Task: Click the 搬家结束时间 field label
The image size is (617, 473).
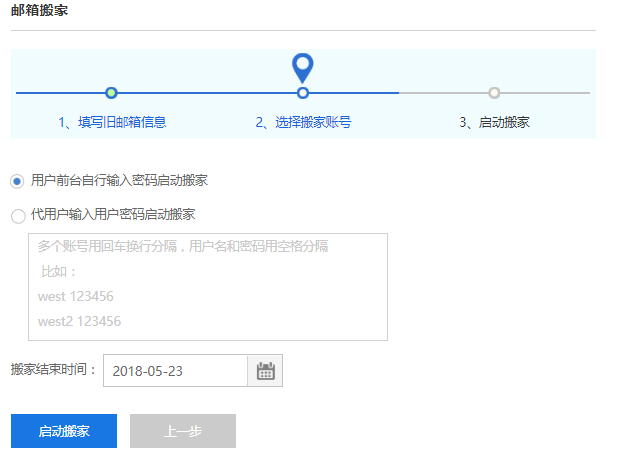Action: 54,370
